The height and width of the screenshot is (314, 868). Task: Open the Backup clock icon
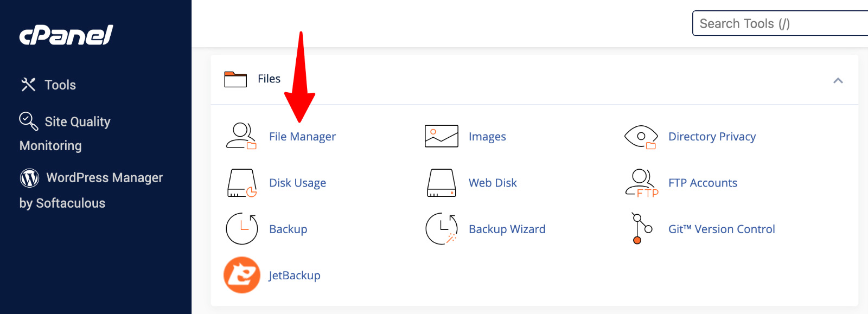coord(241,229)
